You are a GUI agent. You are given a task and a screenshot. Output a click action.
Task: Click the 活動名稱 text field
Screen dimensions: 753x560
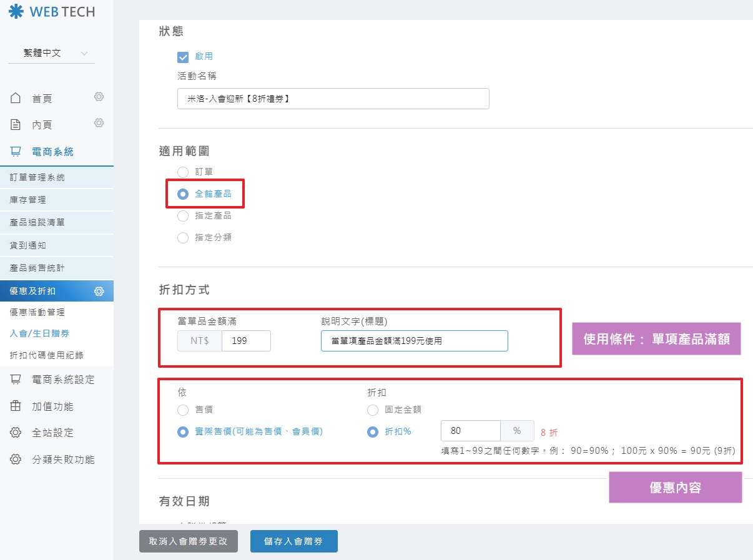tap(333, 99)
